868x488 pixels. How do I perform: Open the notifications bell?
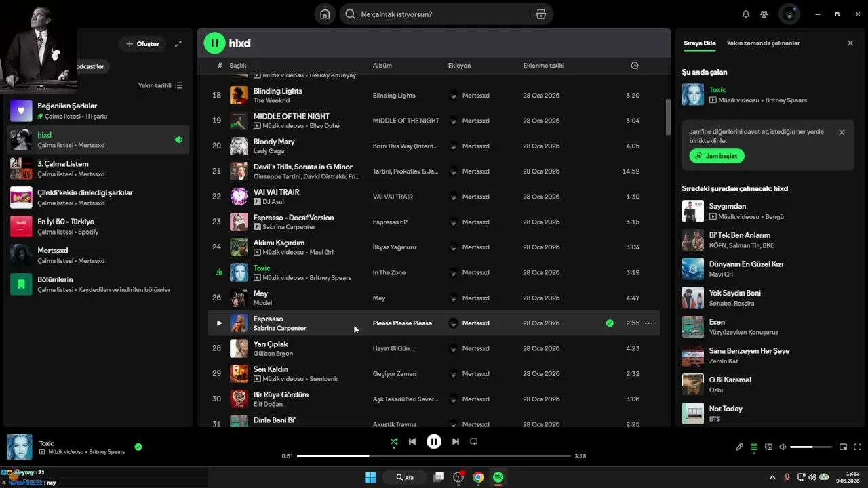pos(746,14)
